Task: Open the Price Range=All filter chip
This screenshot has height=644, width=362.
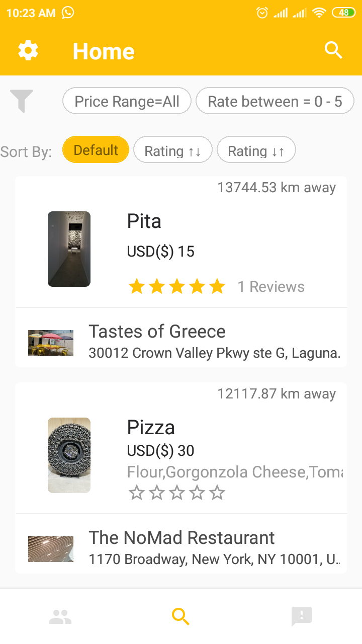Action: (x=127, y=102)
